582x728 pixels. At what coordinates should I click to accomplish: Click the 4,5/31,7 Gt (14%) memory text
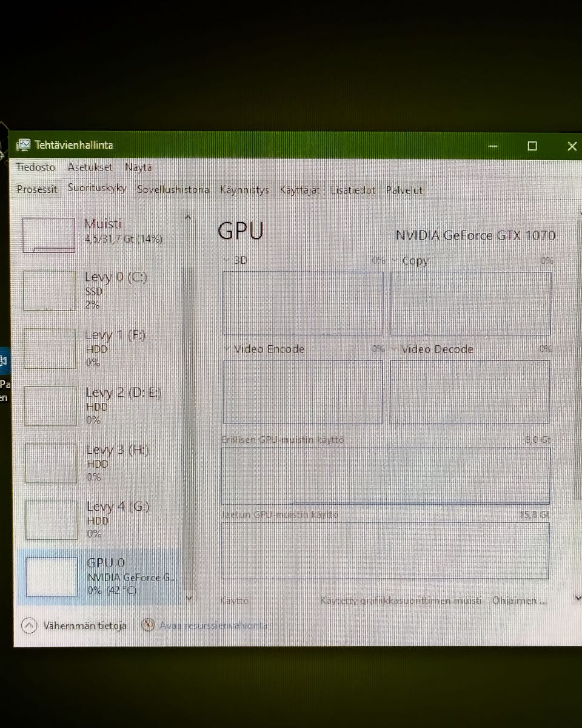(123, 239)
